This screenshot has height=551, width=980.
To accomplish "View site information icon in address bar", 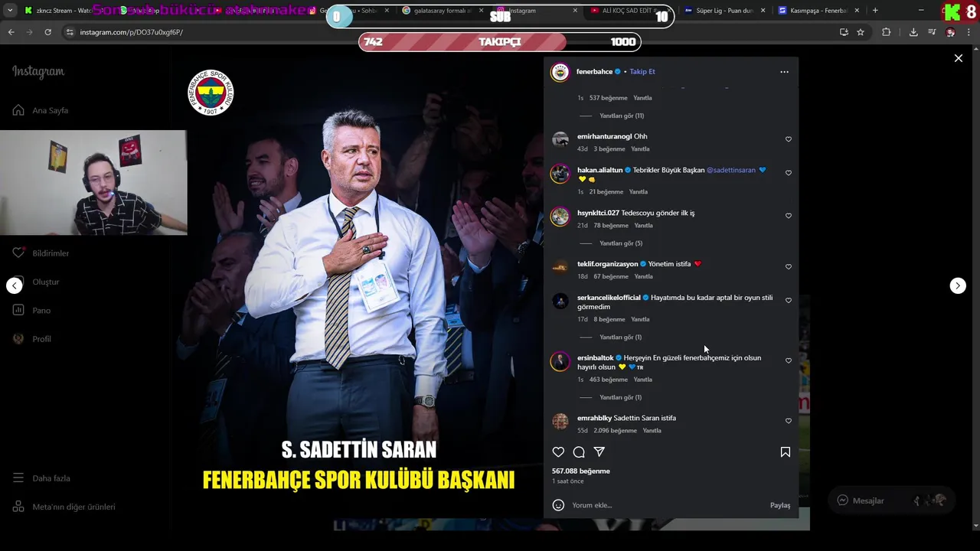I will (70, 32).
